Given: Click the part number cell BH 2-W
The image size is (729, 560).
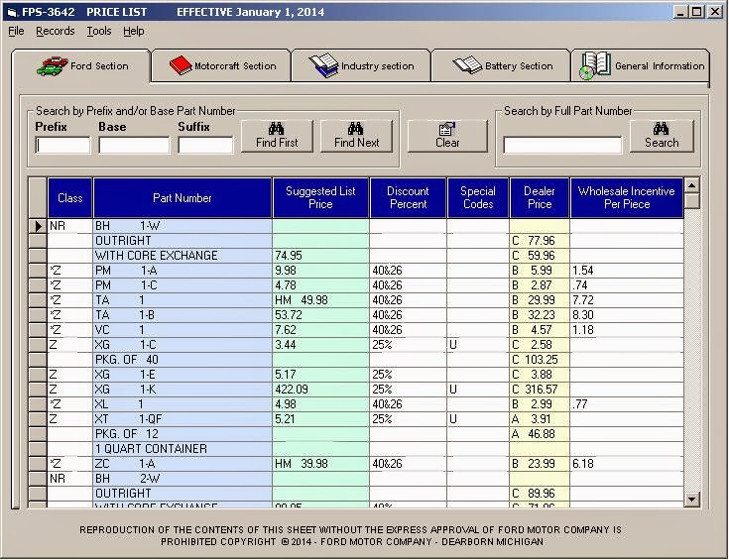Looking at the screenshot, I should (x=182, y=479).
